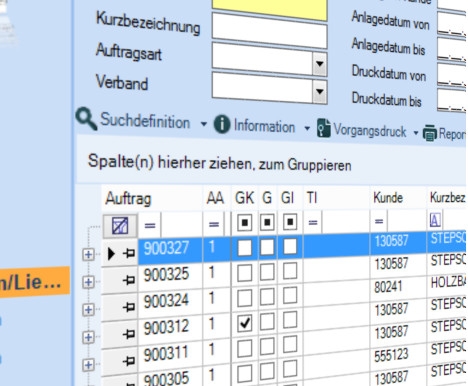Screen dimensions: 468x386
Task: Open the Suchdefinition dropdown arrow
Action: pyautogui.click(x=204, y=124)
